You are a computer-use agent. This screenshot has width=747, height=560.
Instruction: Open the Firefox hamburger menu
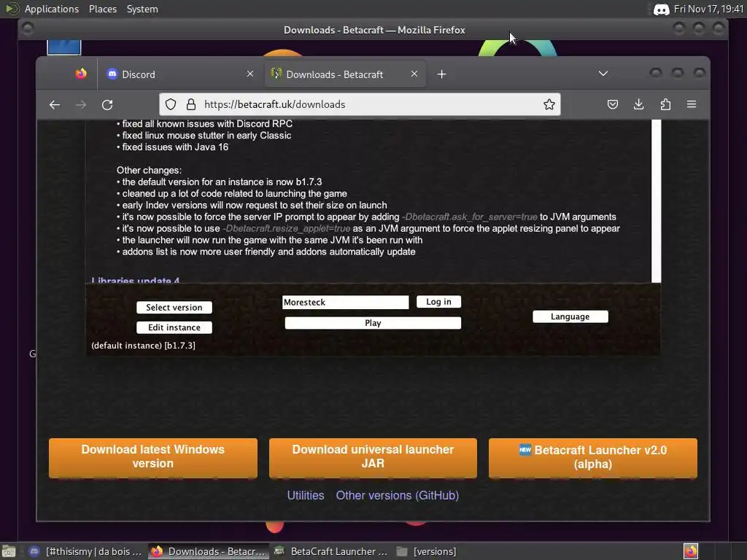(692, 104)
